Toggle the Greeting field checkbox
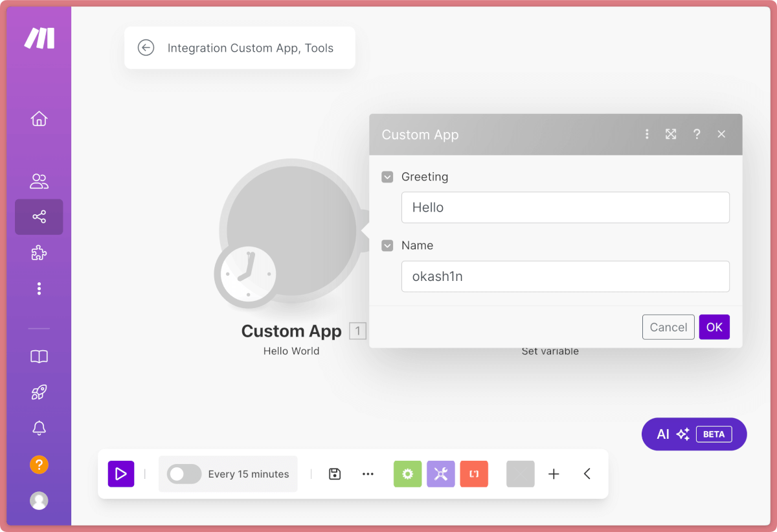 (x=387, y=177)
